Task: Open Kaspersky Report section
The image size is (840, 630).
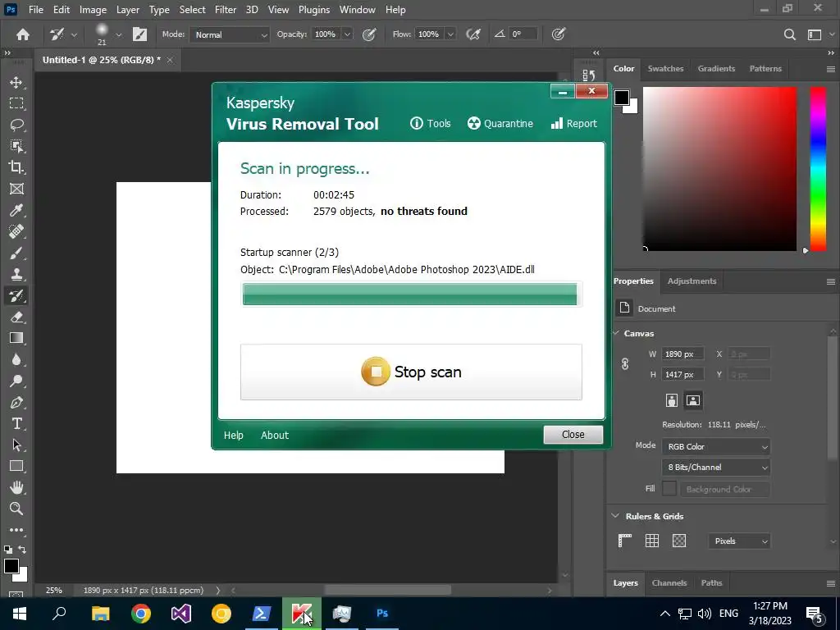Action: click(573, 123)
